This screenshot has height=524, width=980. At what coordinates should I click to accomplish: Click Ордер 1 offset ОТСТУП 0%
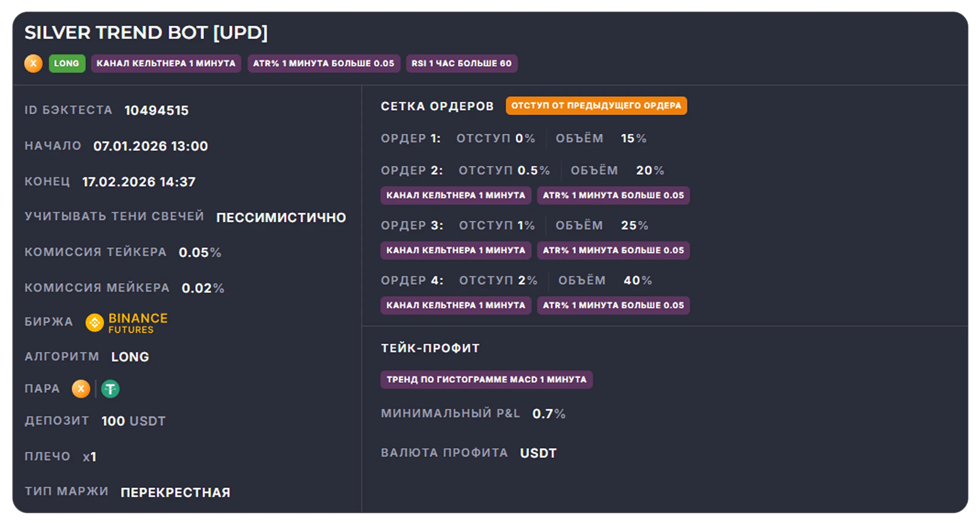496,138
